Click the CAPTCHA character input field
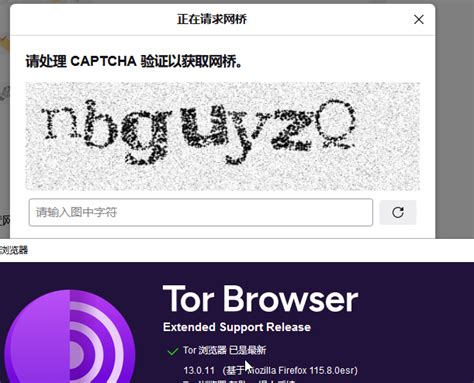This screenshot has width=474, height=383. pyautogui.click(x=201, y=212)
